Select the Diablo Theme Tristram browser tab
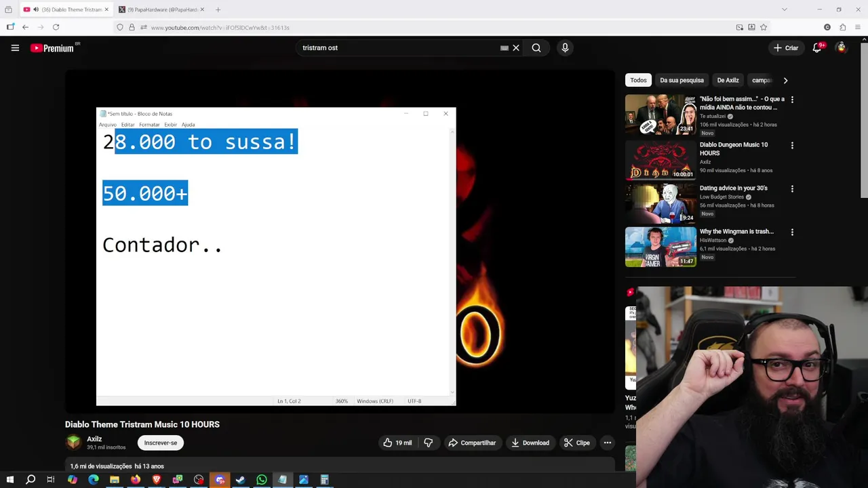This screenshot has width=868, height=488. click(x=66, y=9)
